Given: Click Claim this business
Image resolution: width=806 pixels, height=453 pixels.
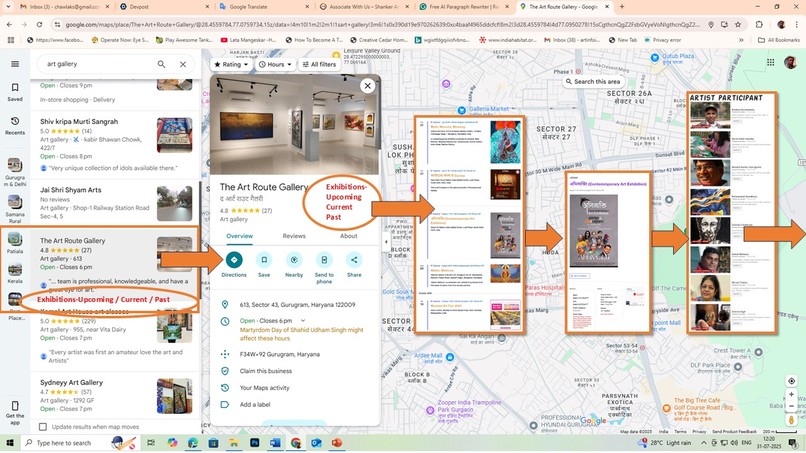Looking at the screenshot, I should pos(266,371).
